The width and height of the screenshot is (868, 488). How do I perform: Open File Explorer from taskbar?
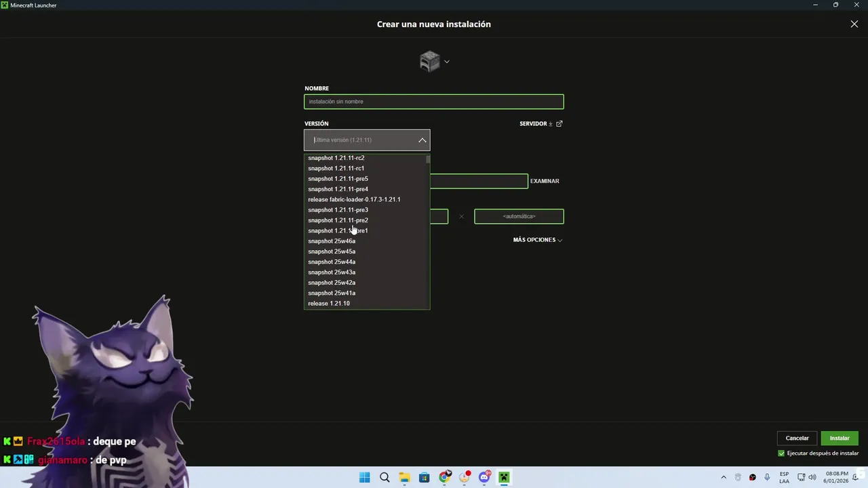point(404,477)
